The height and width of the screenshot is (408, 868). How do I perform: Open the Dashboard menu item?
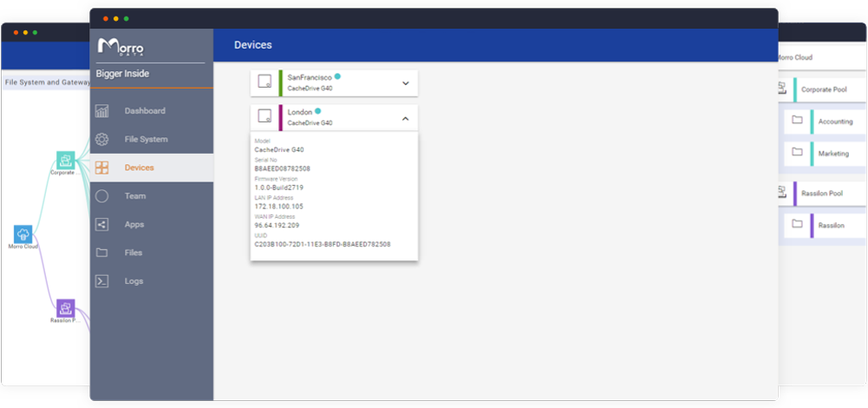pos(152,111)
